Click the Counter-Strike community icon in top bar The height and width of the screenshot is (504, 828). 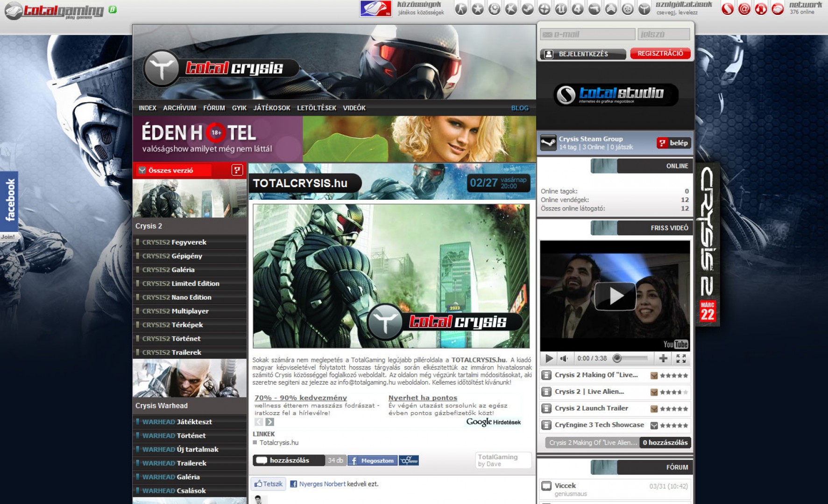(x=461, y=9)
